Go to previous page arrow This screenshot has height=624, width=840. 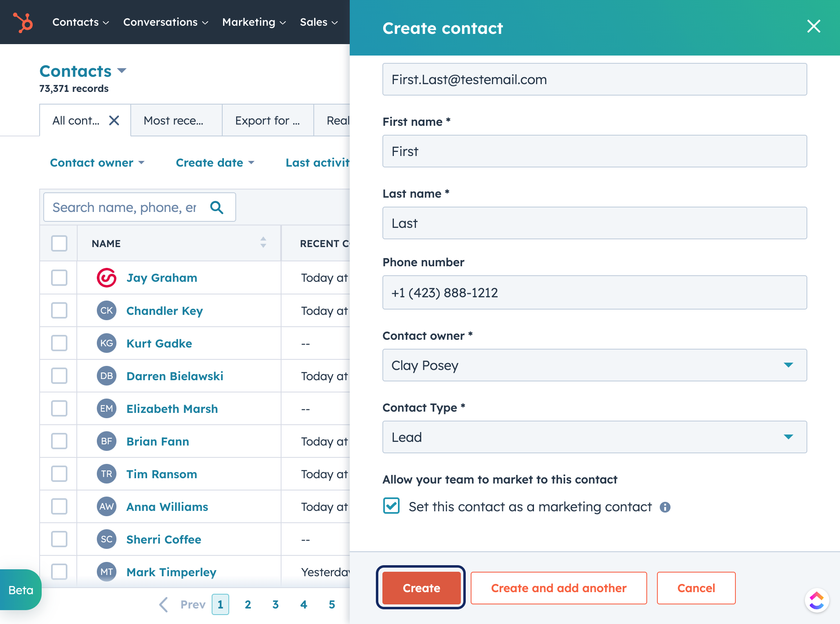coord(163,604)
